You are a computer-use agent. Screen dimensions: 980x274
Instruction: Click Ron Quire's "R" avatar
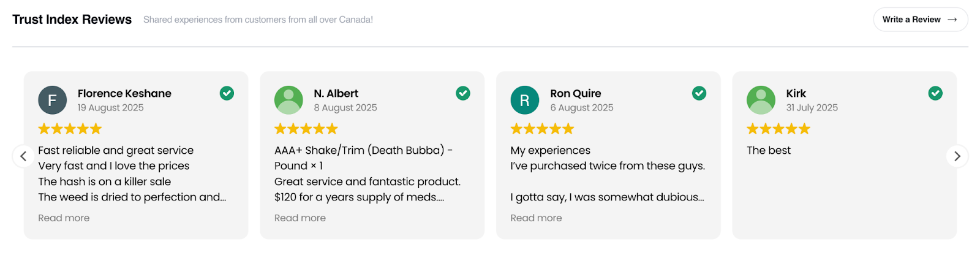click(x=524, y=100)
